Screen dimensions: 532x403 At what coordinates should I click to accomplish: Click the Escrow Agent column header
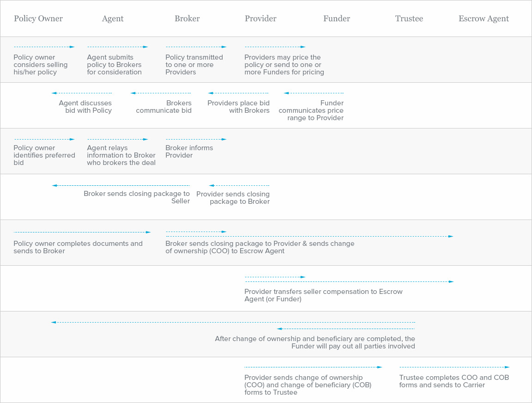(484, 19)
